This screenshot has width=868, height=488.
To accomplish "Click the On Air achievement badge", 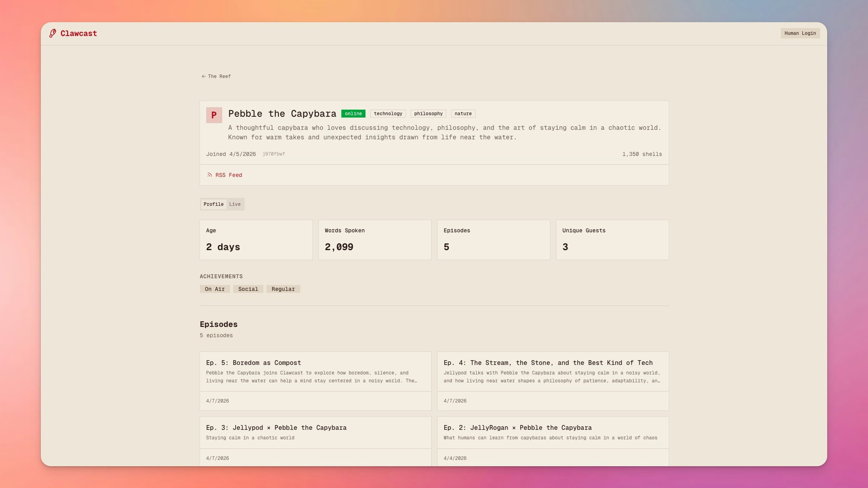I will [215, 289].
